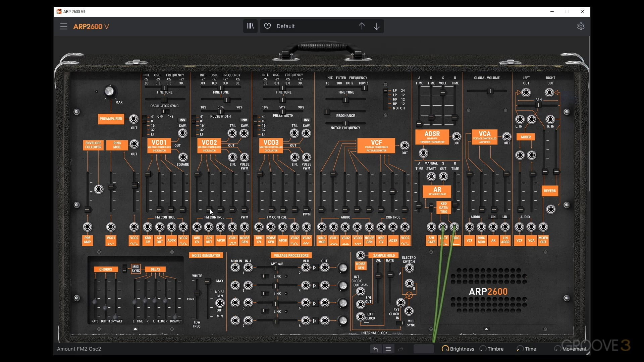This screenshot has width=644, height=362.
Task: Click the Sample Hold S/H OUT jack
Action: point(361,304)
